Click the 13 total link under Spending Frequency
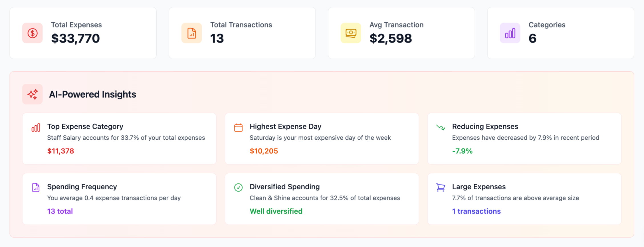This screenshot has height=247, width=644. click(60, 211)
